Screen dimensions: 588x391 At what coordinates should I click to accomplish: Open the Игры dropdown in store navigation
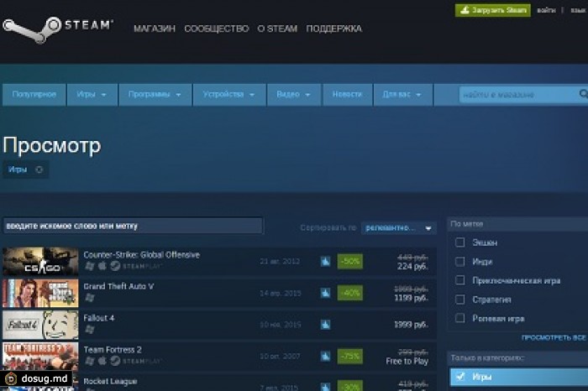point(92,94)
